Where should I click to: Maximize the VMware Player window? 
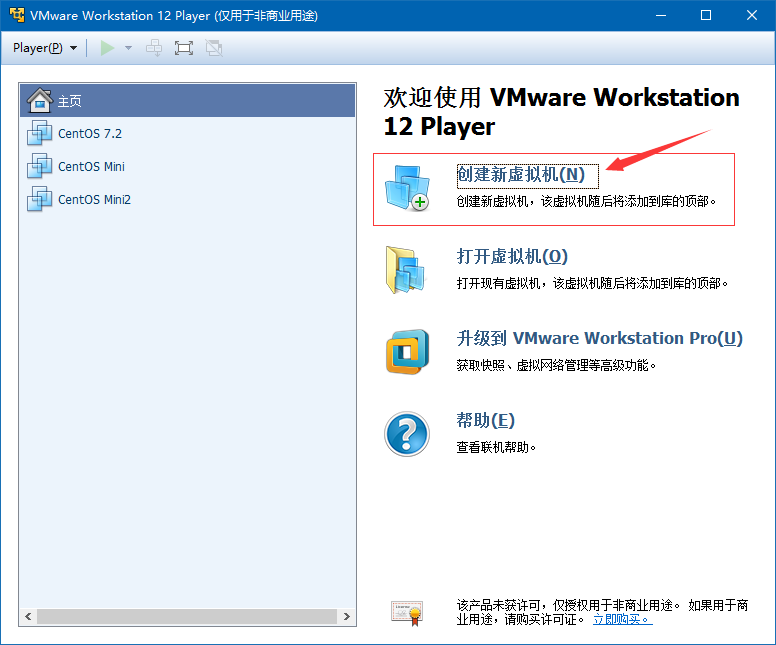click(706, 15)
